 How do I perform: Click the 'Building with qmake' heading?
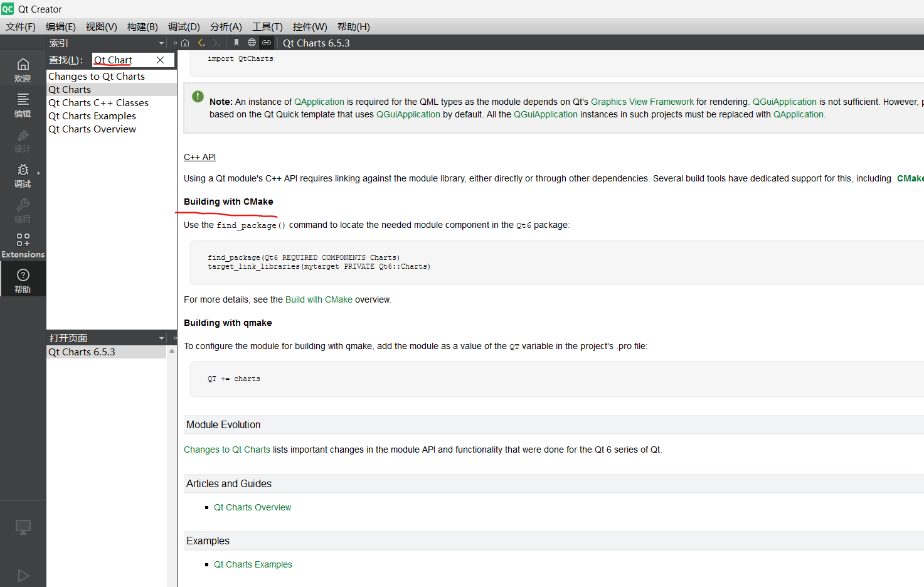(228, 323)
